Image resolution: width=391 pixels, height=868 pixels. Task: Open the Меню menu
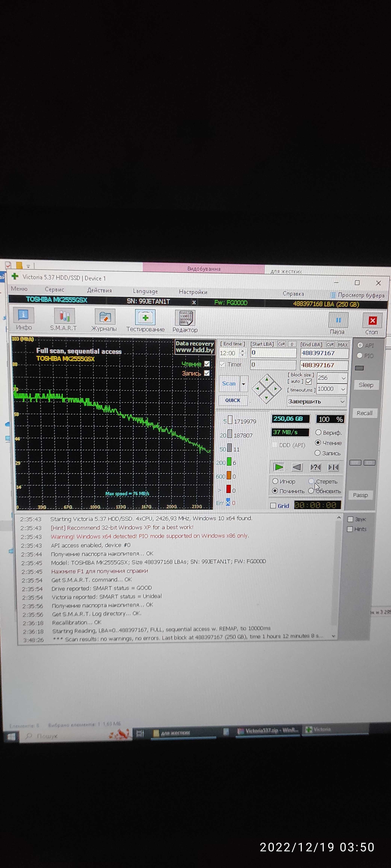point(19,289)
